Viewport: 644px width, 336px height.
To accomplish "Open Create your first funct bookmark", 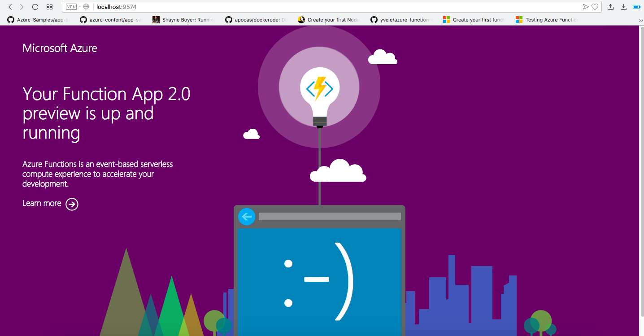I will point(475,20).
